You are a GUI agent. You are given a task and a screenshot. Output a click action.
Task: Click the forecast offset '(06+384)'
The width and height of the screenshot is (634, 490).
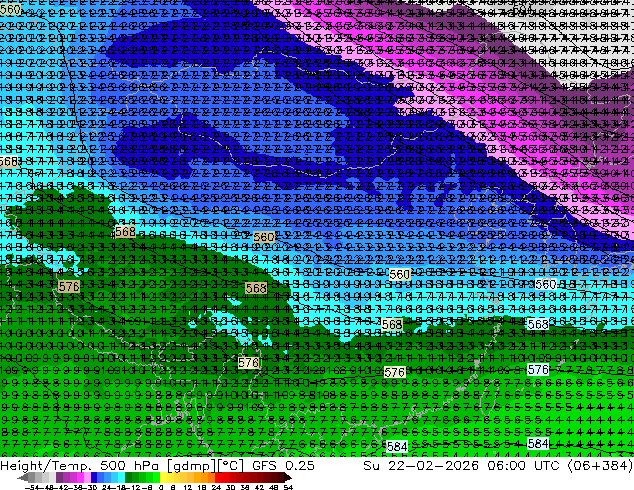click(600, 466)
